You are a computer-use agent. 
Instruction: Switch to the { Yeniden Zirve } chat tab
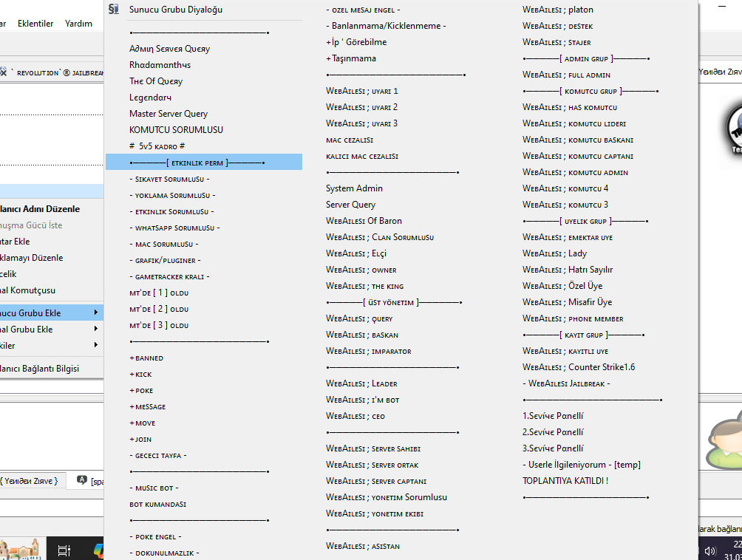coord(30,481)
